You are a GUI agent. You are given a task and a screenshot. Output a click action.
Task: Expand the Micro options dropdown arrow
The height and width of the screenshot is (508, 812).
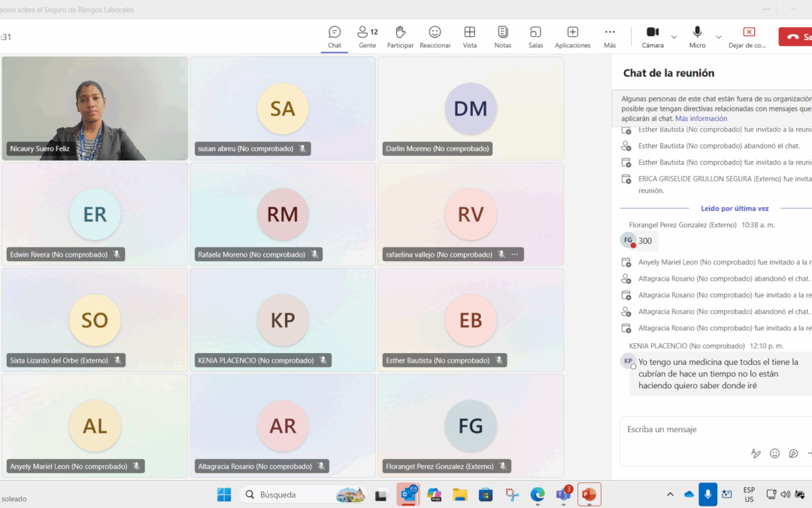718,37
